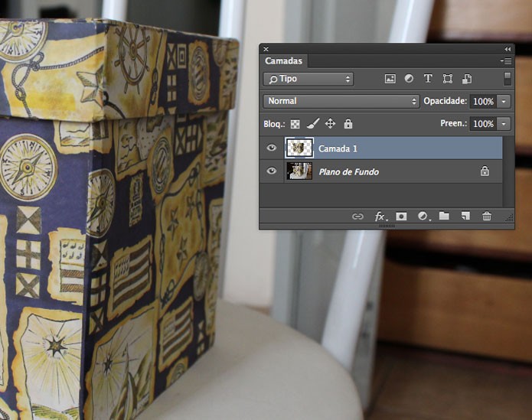
Task: Click the Preen. 100% value field
Action: (484, 124)
